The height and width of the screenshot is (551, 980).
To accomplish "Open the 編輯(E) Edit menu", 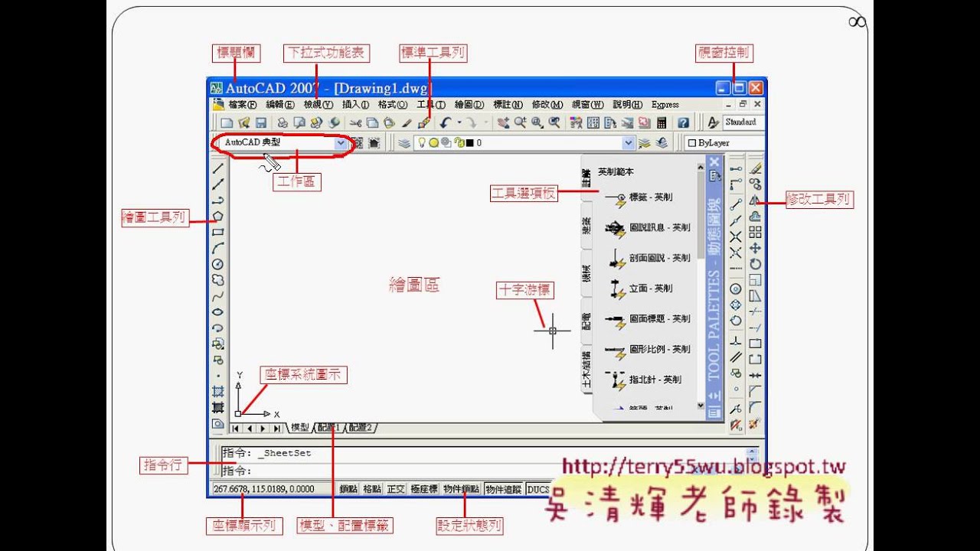I will (279, 105).
